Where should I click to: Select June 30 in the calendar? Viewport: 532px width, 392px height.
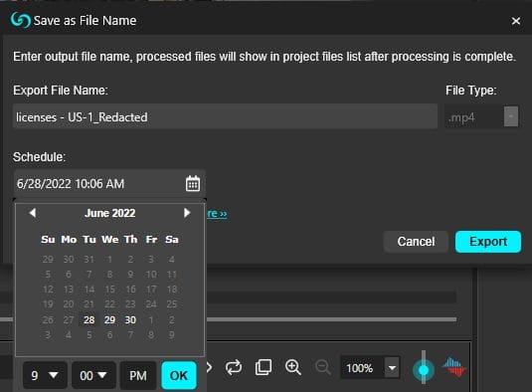click(x=130, y=319)
